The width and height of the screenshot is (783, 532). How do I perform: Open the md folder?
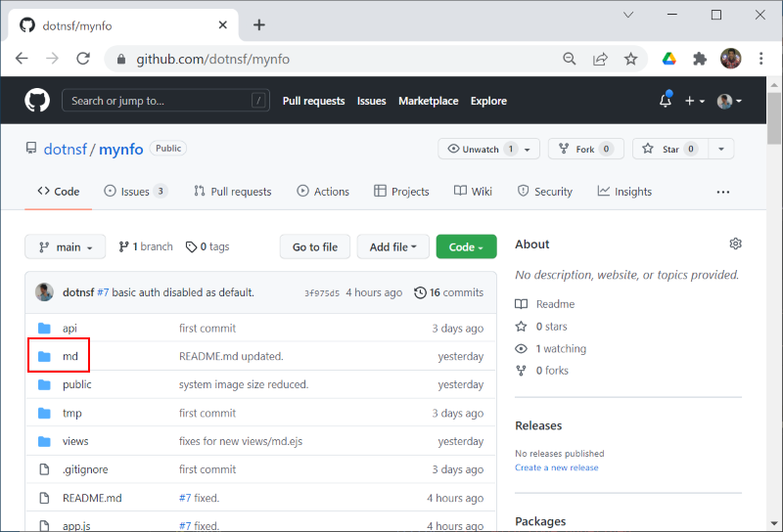click(x=69, y=356)
